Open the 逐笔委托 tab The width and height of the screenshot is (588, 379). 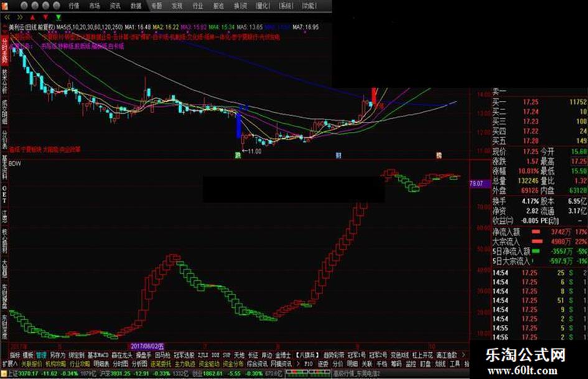161,364
